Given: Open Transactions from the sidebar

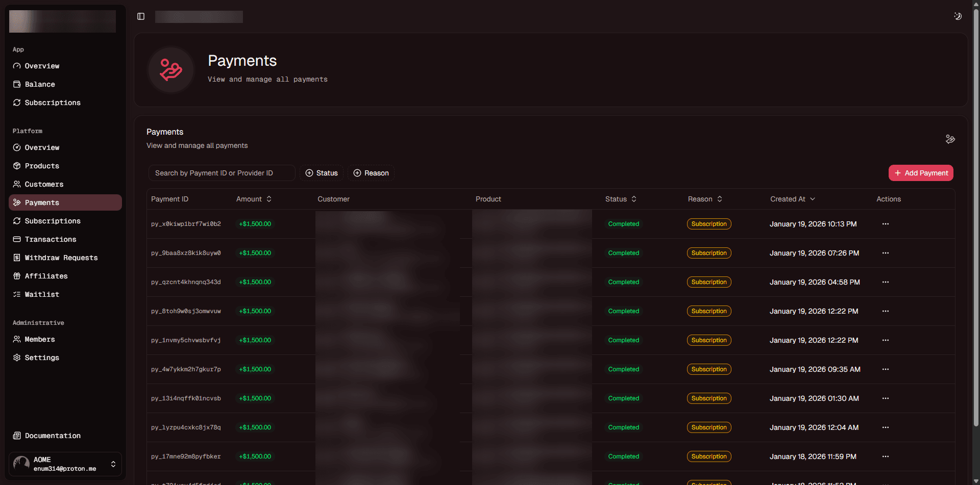Looking at the screenshot, I should tap(50, 239).
